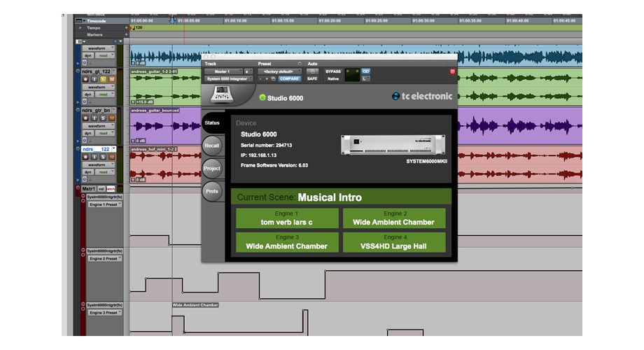
Task: Click the tc electronic logo
Action: (x=422, y=96)
